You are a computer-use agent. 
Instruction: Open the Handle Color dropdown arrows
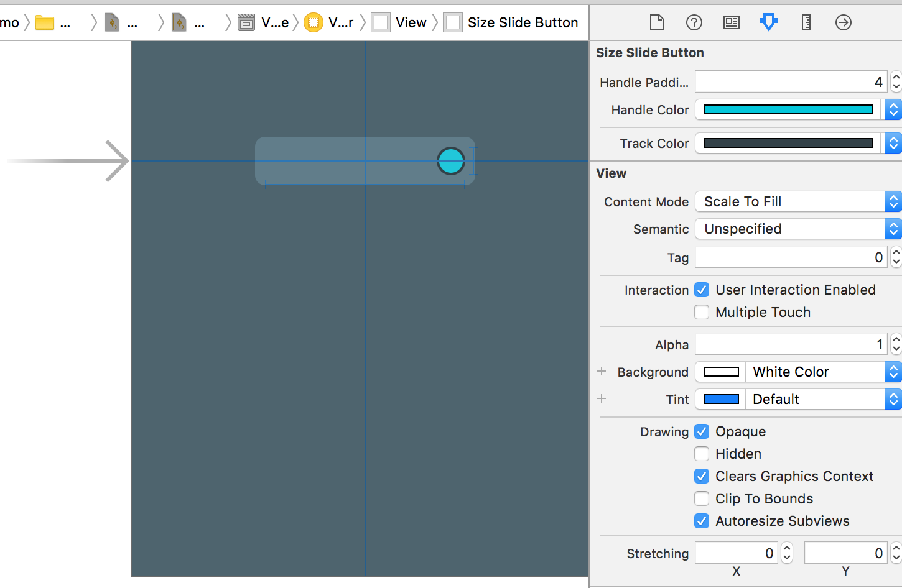click(893, 109)
